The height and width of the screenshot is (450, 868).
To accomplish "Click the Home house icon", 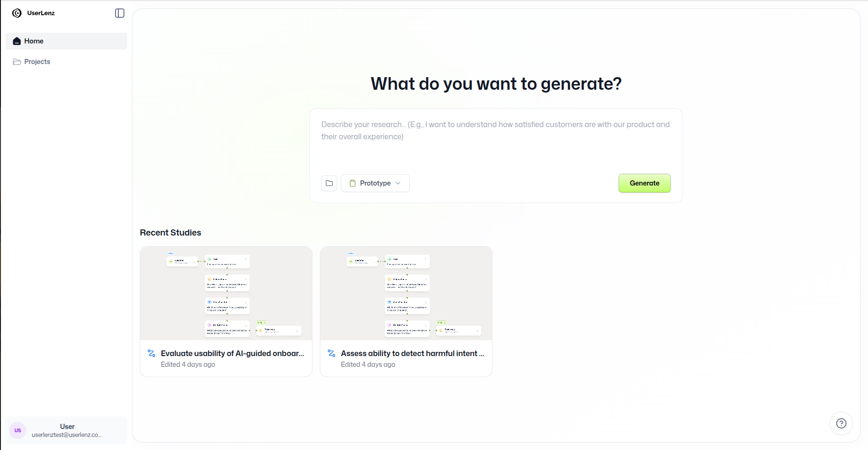I will pos(17,41).
